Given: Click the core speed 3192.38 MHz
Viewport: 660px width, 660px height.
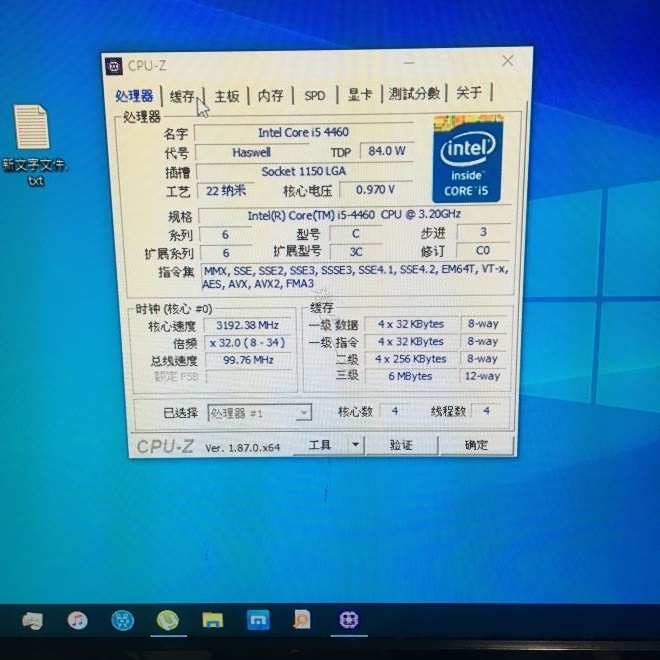Looking at the screenshot, I should pos(248,325).
